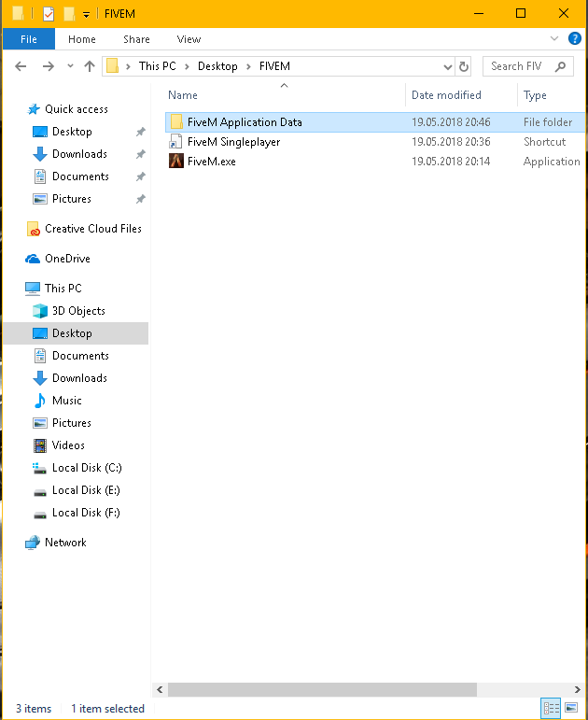
Task: Open Help via the question mark icon
Action: coord(574,38)
